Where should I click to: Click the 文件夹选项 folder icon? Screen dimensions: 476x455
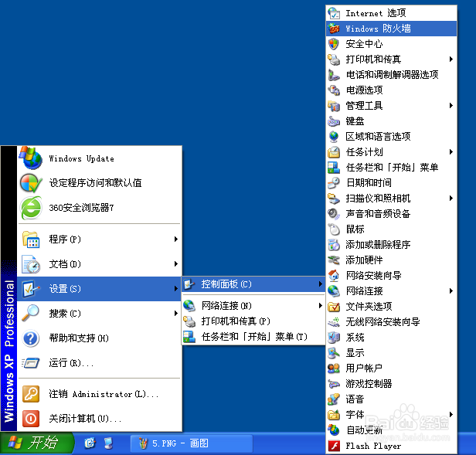coord(334,307)
